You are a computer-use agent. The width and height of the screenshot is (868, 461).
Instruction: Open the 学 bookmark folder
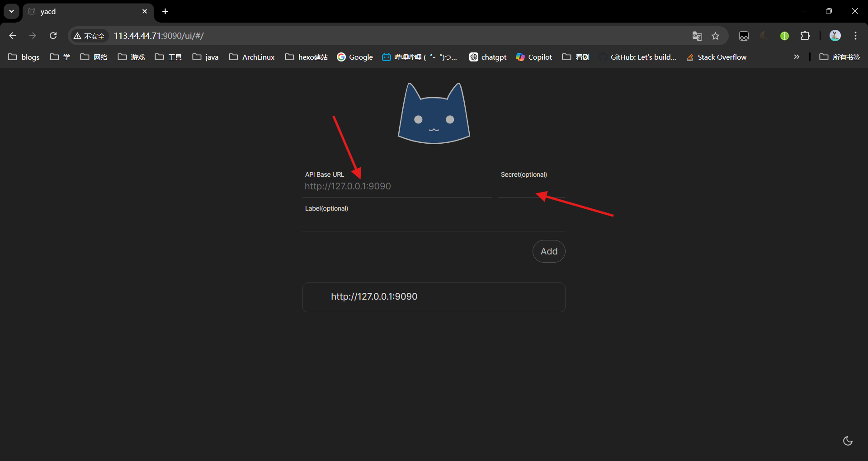pyautogui.click(x=60, y=57)
